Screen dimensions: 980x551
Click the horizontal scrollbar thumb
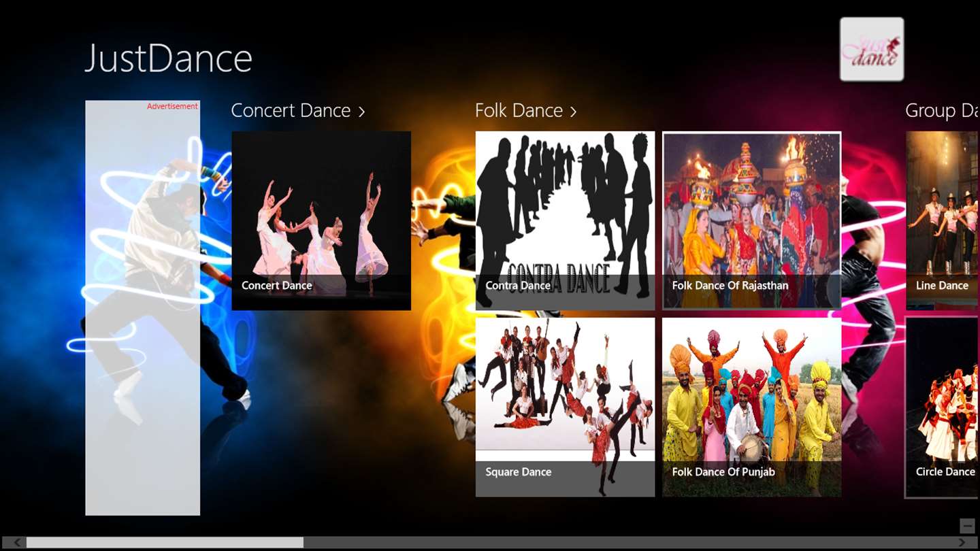click(x=165, y=542)
